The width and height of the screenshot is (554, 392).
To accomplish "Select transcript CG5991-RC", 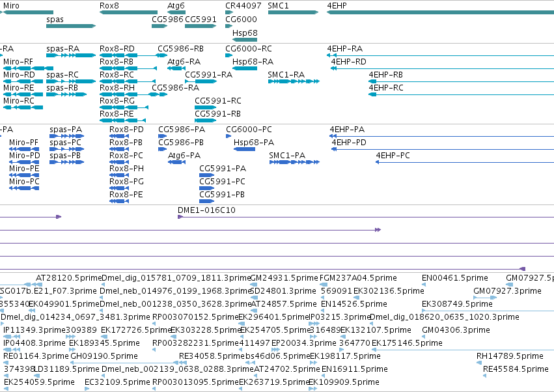I will pyautogui.click(x=205, y=107).
